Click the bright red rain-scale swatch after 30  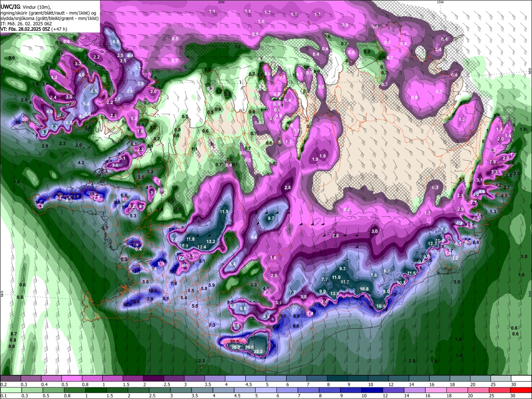[521, 390]
